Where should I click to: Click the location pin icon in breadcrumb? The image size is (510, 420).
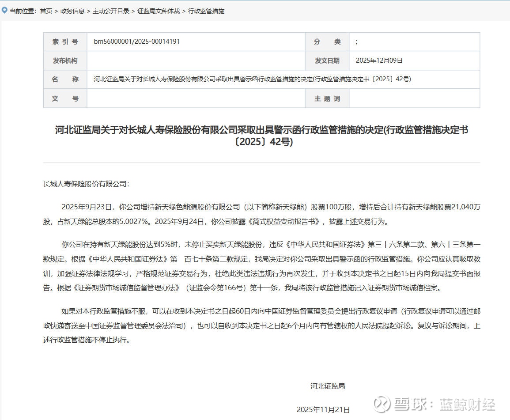point(4,10)
